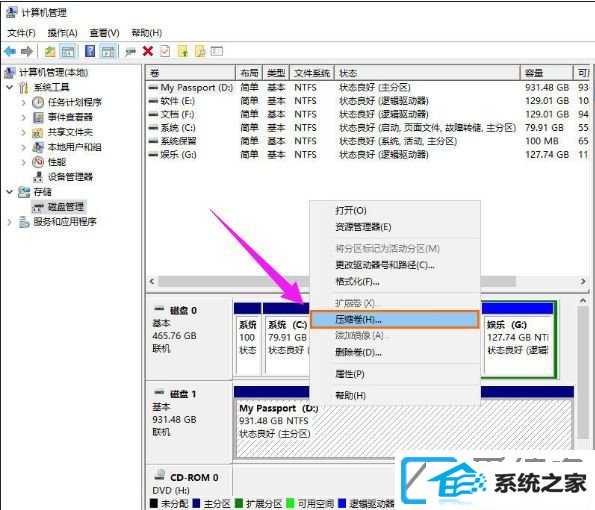Choose Shrink Volume 压缩卷(H) from context menu

(x=395, y=320)
